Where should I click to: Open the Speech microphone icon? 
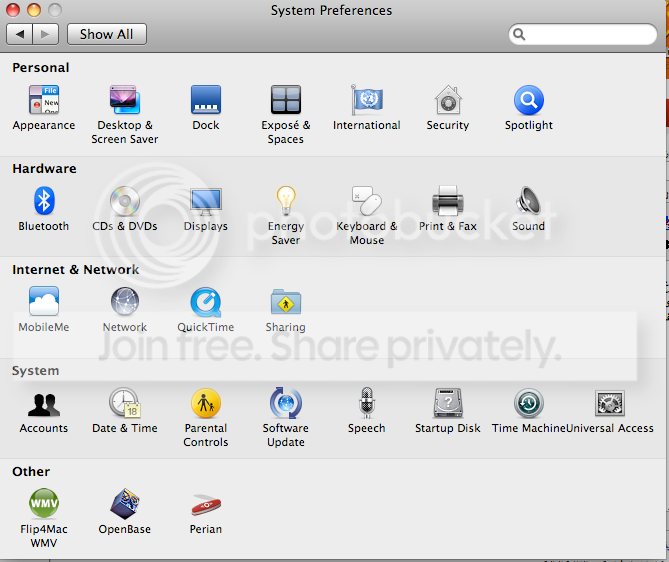[x=367, y=403]
